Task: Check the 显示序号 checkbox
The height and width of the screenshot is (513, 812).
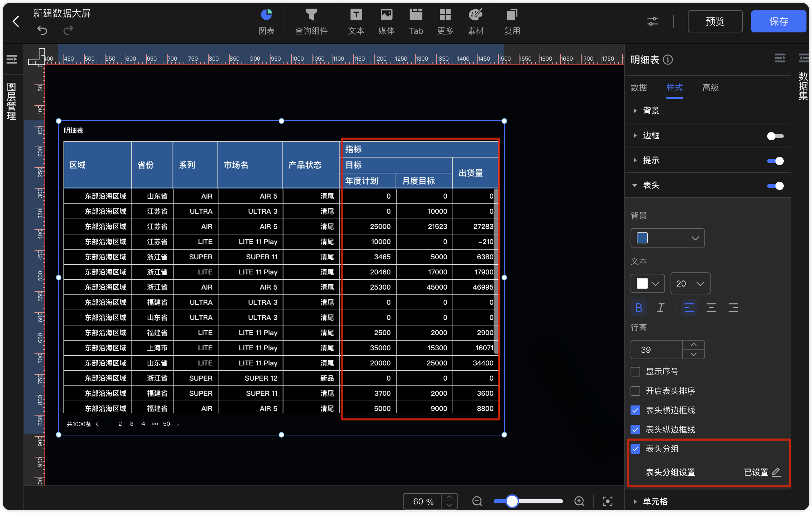Action: pyautogui.click(x=635, y=372)
